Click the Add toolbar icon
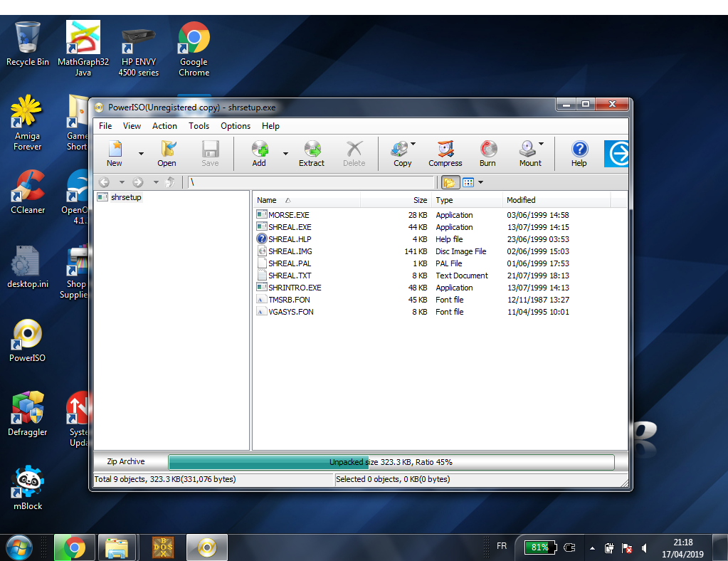The width and height of the screenshot is (728, 561). pyautogui.click(x=259, y=153)
